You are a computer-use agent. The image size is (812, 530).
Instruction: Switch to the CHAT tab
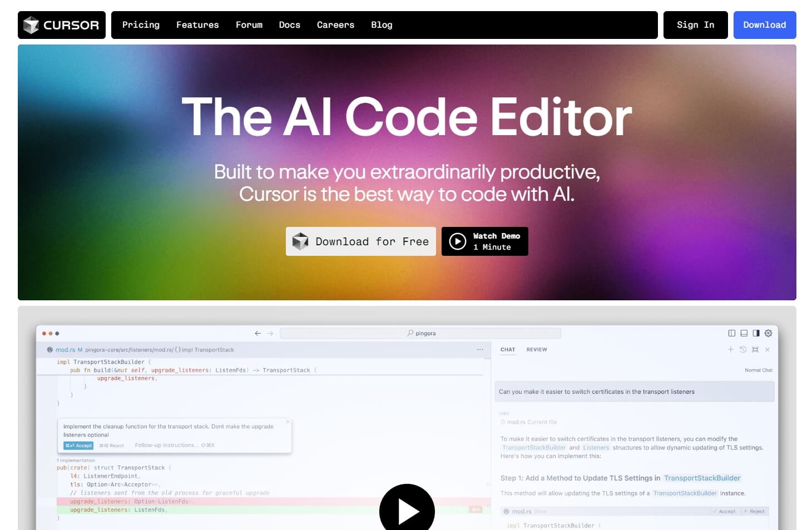508,350
